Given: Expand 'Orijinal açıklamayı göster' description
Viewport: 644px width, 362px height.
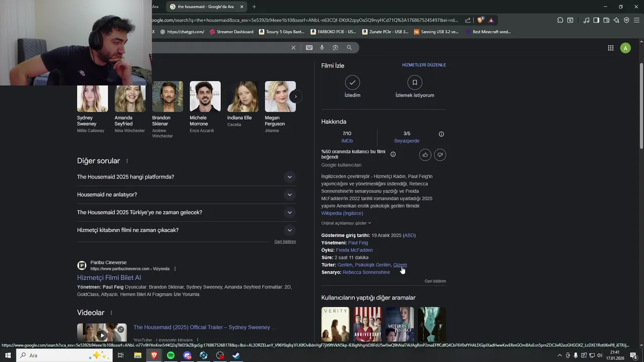Looking at the screenshot, I should [x=346, y=223].
